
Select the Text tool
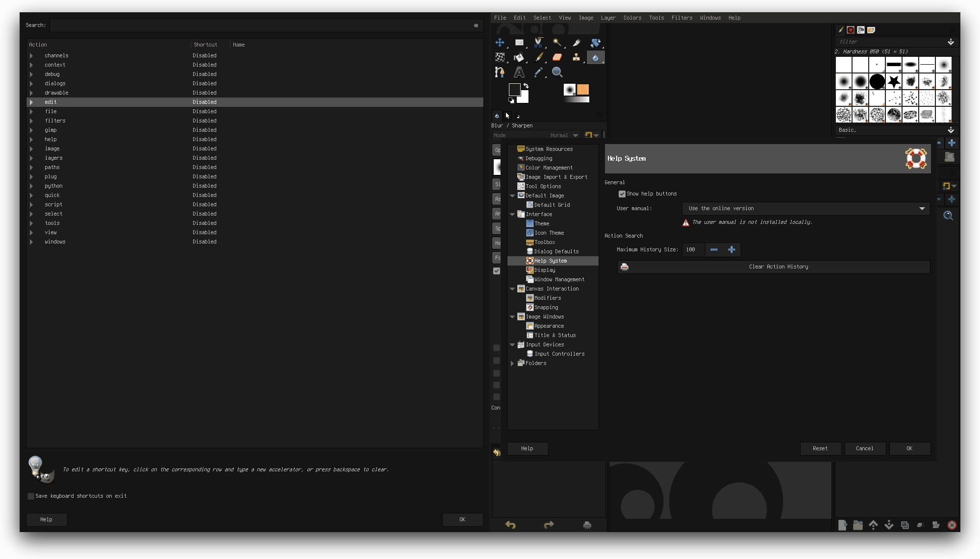tap(519, 72)
